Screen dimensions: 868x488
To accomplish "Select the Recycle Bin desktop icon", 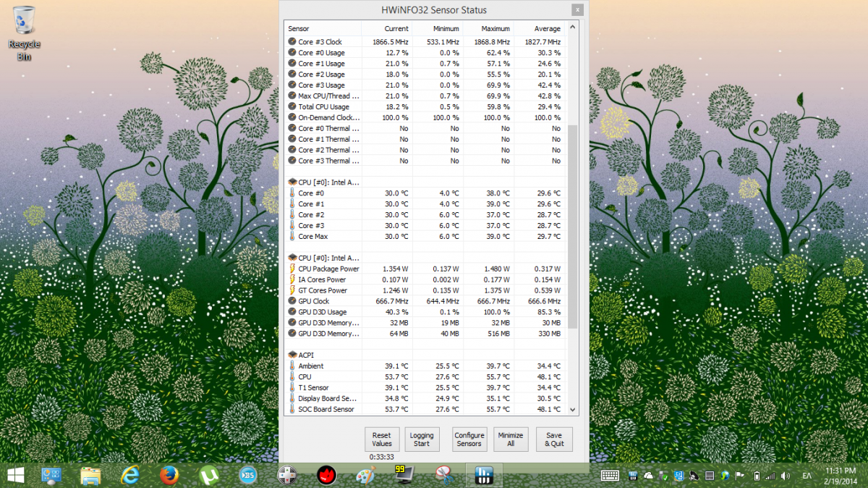I will click(24, 32).
